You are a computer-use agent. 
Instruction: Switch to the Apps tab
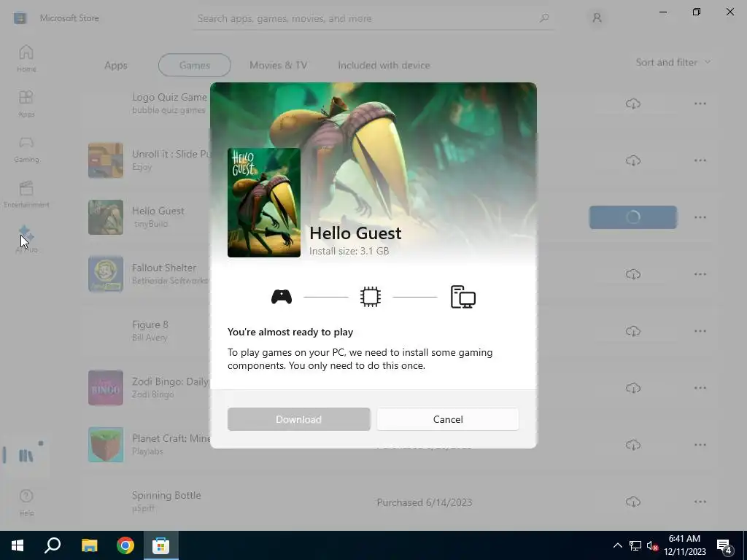click(x=116, y=65)
